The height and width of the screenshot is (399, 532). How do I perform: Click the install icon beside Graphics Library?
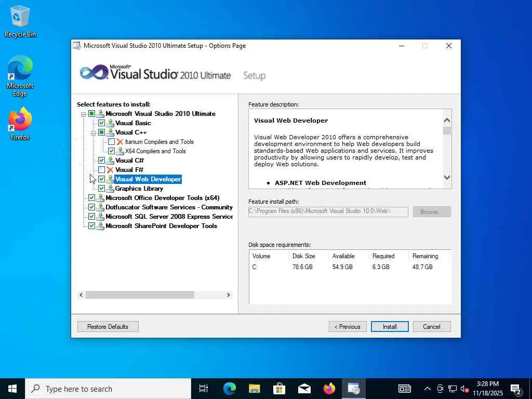click(x=110, y=188)
